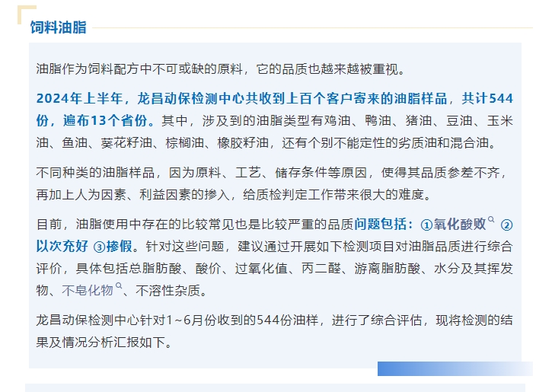
Task: Click the bold text 以次充好
Action: click(62, 247)
